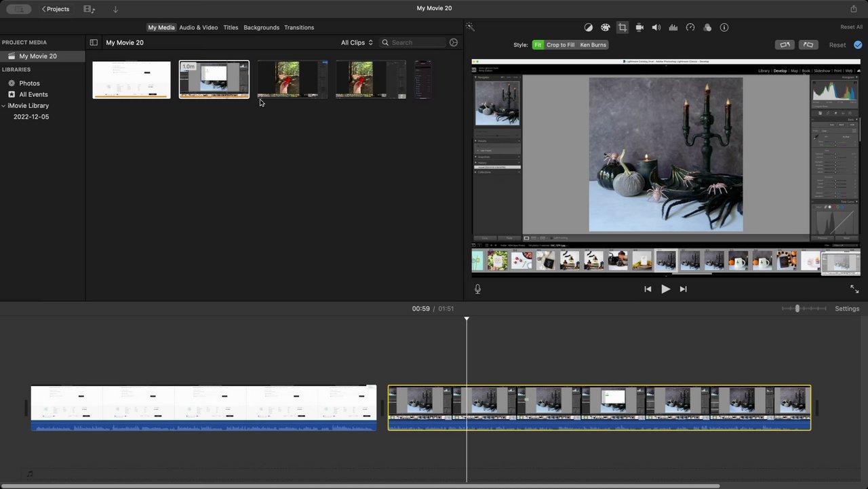Image resolution: width=868 pixels, height=489 pixels.
Task: Select the Cropping tool icon
Action: pos(622,28)
